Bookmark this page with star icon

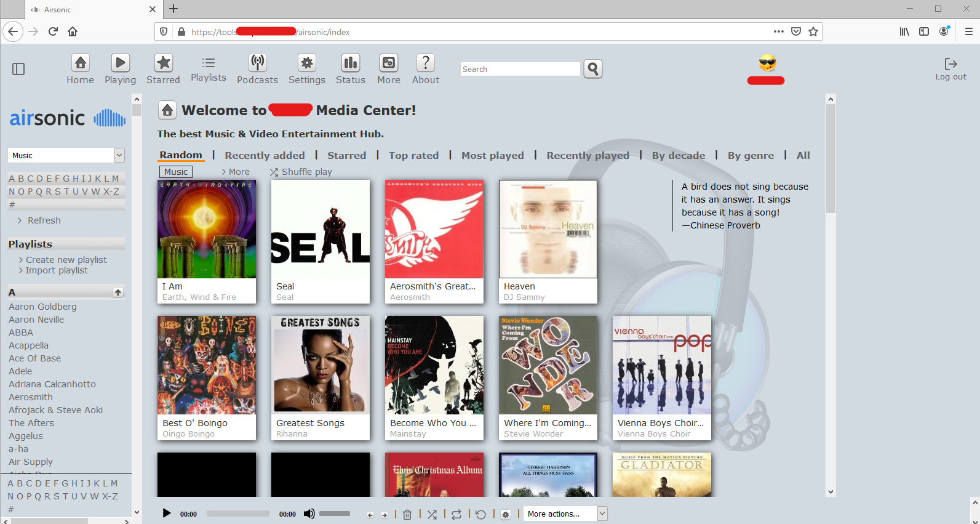tap(813, 31)
